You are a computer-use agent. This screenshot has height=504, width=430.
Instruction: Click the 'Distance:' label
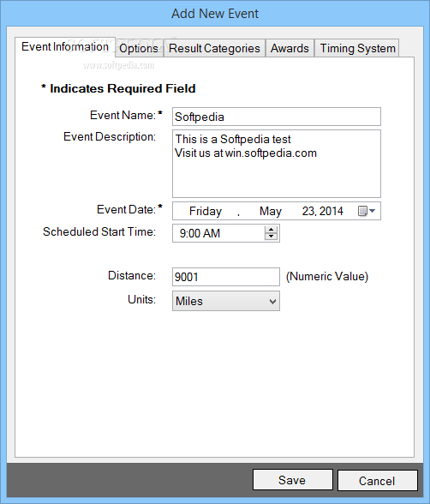tap(132, 275)
